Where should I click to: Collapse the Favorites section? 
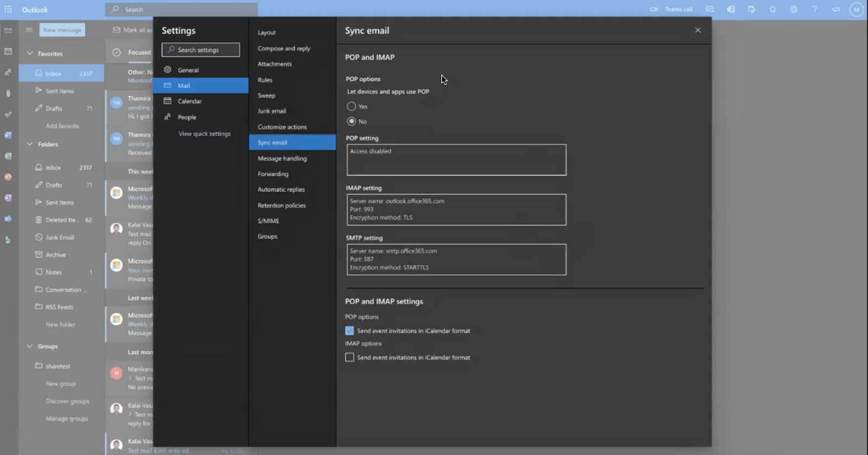pyautogui.click(x=30, y=53)
